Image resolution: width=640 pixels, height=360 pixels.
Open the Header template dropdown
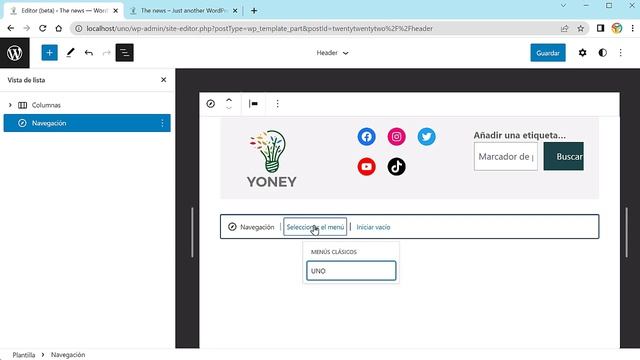pyautogui.click(x=332, y=53)
